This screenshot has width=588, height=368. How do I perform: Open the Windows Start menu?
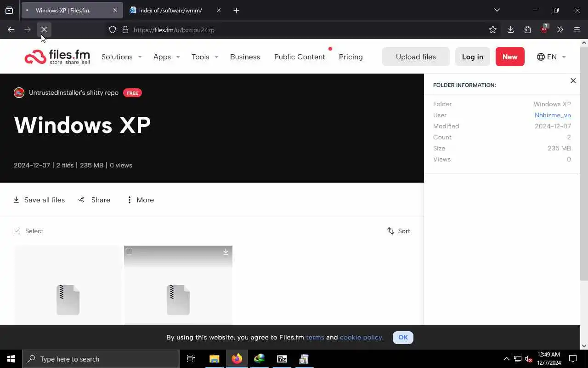pyautogui.click(x=11, y=359)
